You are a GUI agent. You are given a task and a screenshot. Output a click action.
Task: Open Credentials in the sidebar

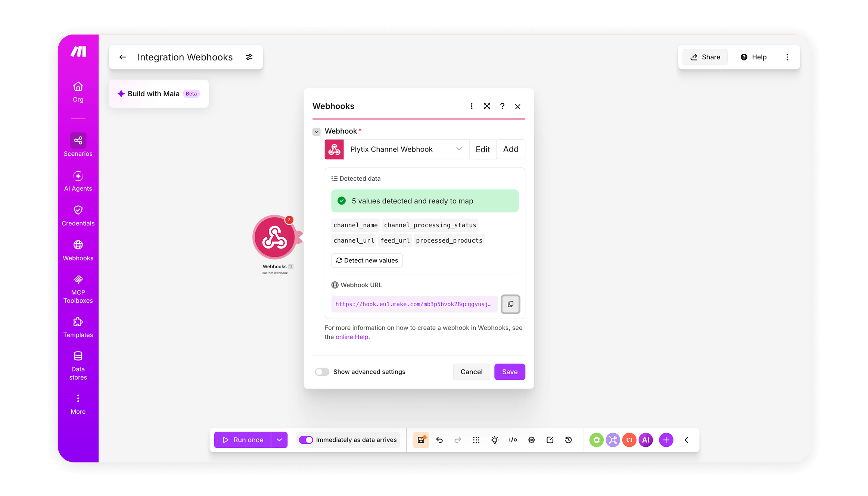[78, 216]
